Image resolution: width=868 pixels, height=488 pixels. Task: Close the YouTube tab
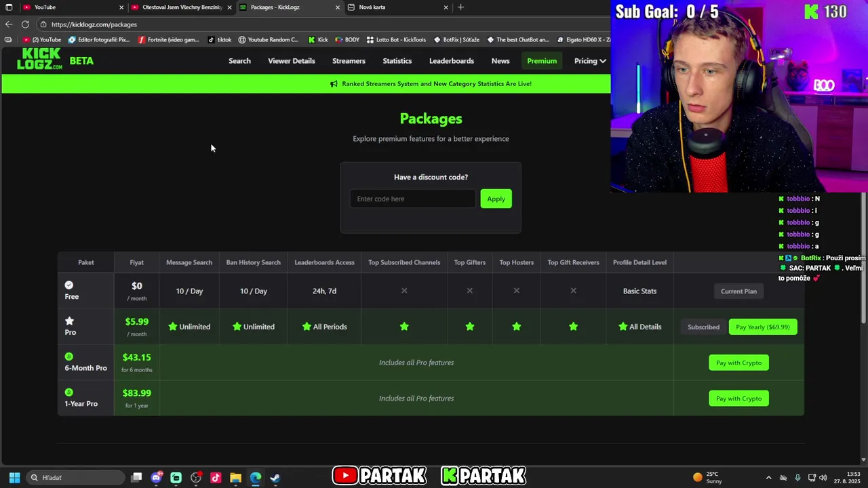click(x=121, y=7)
